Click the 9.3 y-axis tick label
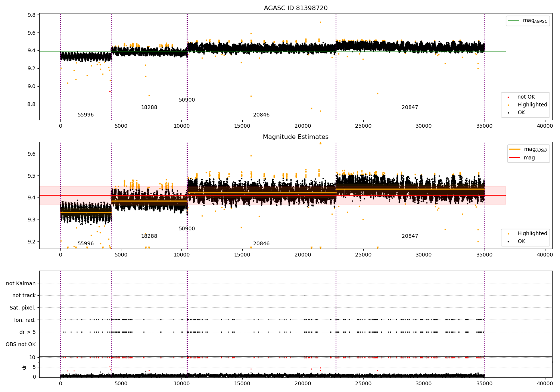 pyautogui.click(x=32, y=220)
